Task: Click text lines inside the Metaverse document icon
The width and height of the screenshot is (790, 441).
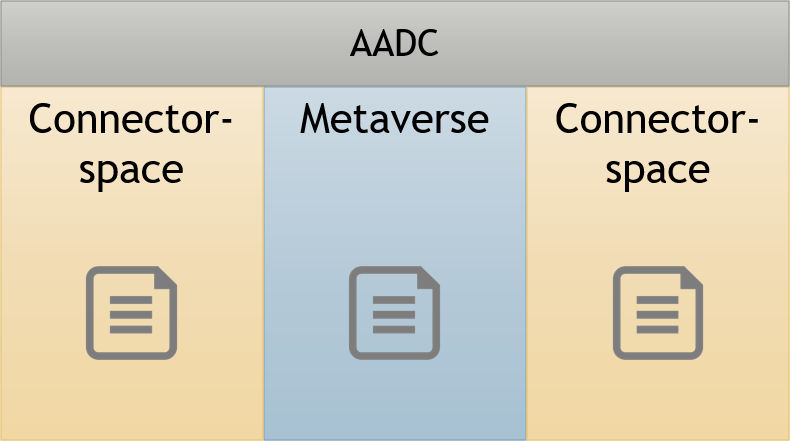Action: pos(394,315)
